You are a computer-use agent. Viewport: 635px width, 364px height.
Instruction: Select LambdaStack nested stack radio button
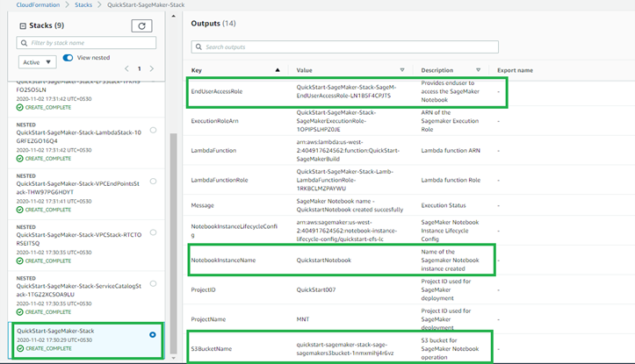pos(153,130)
